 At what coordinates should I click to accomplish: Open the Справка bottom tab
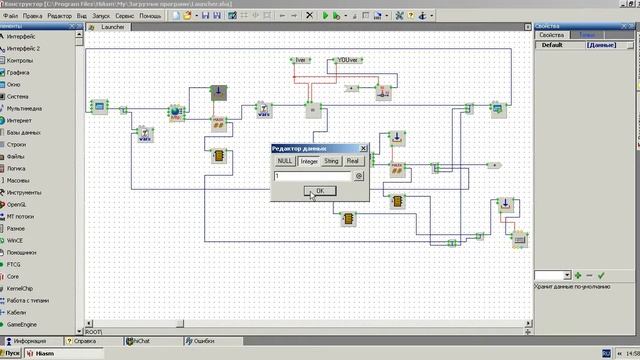pos(85,341)
